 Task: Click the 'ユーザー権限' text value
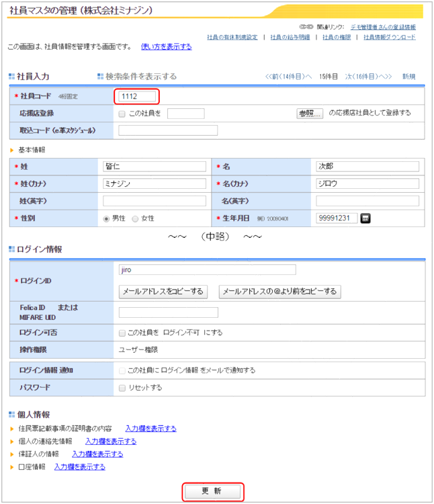click(138, 349)
